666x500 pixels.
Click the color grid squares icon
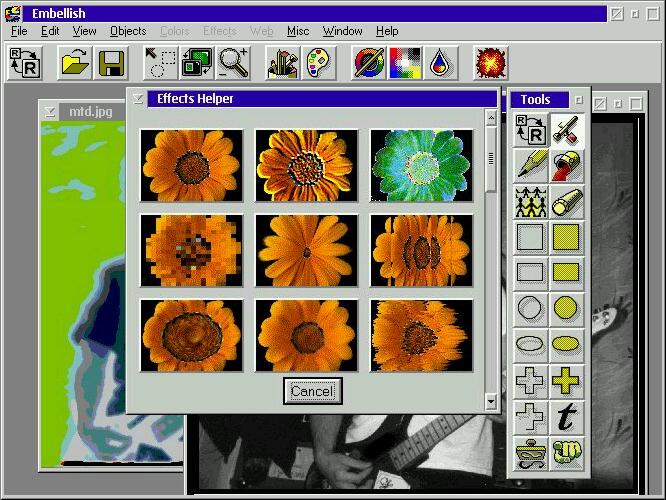click(x=405, y=63)
